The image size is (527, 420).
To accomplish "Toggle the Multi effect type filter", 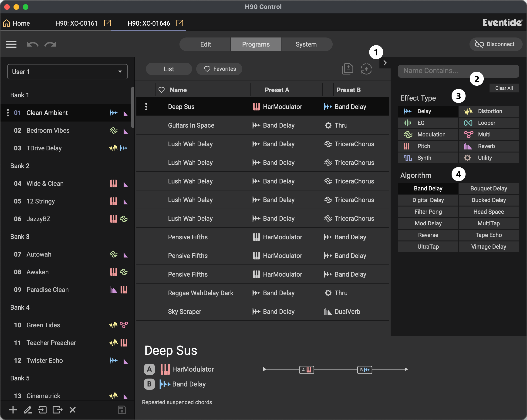I will pyautogui.click(x=489, y=135).
